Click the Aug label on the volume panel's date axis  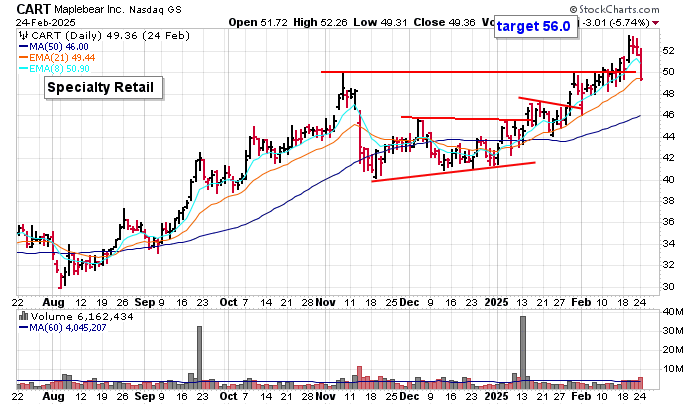53,397
